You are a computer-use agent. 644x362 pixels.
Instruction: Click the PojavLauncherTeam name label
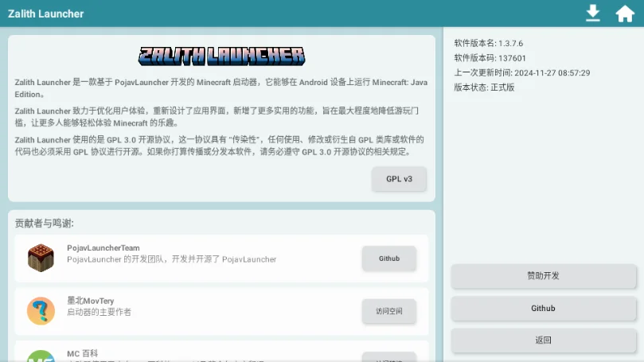click(x=103, y=248)
